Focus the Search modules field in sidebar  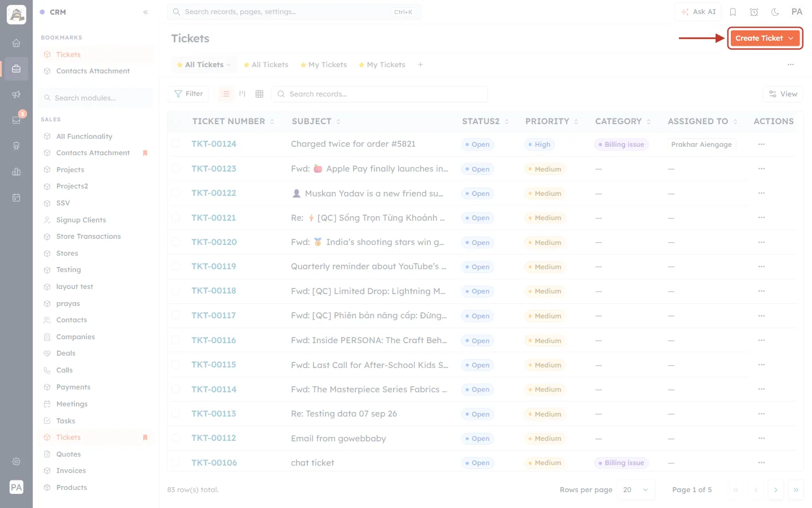96,98
